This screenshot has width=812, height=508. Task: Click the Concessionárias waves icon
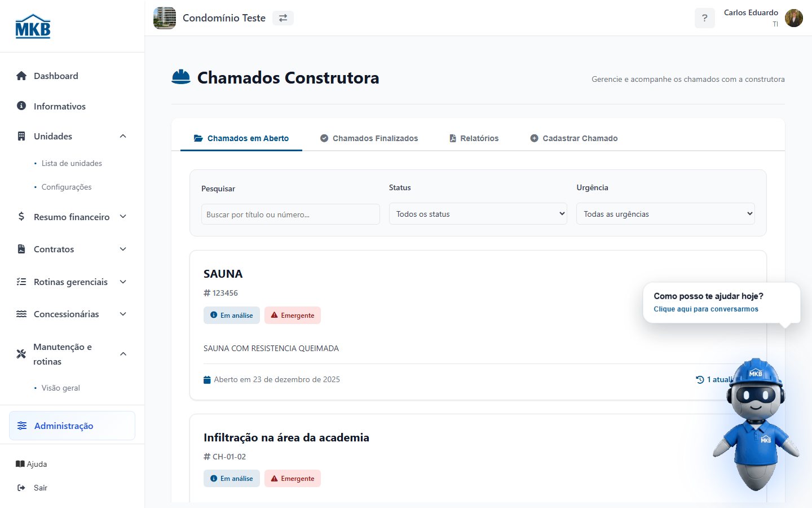[x=21, y=314]
